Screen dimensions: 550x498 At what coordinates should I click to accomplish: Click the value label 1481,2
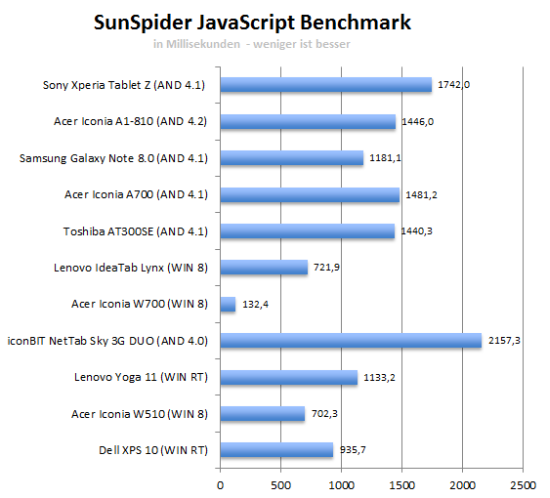pos(421,195)
